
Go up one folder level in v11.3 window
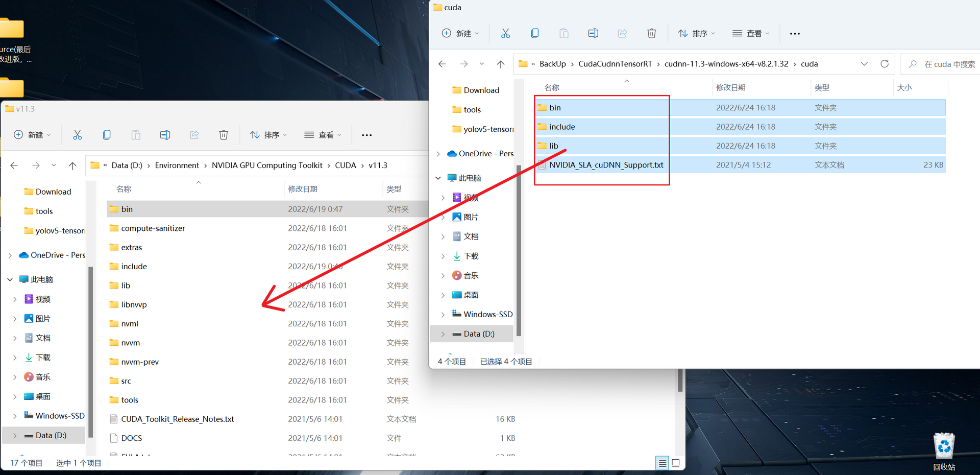point(72,165)
